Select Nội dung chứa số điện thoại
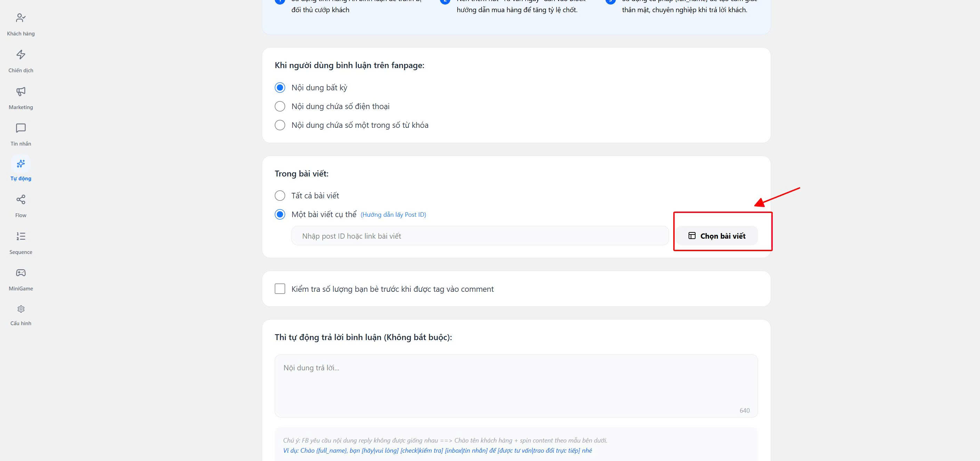980x461 pixels. (280, 106)
